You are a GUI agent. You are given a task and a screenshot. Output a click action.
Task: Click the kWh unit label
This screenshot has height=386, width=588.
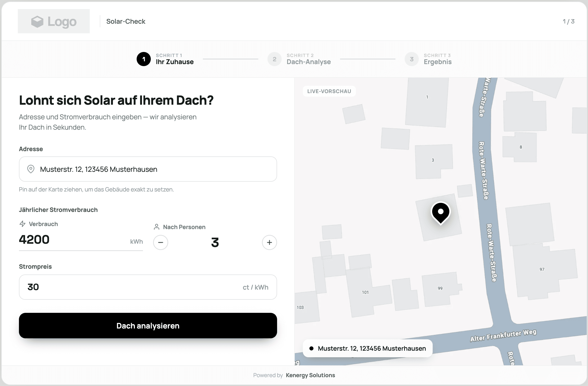[137, 242]
